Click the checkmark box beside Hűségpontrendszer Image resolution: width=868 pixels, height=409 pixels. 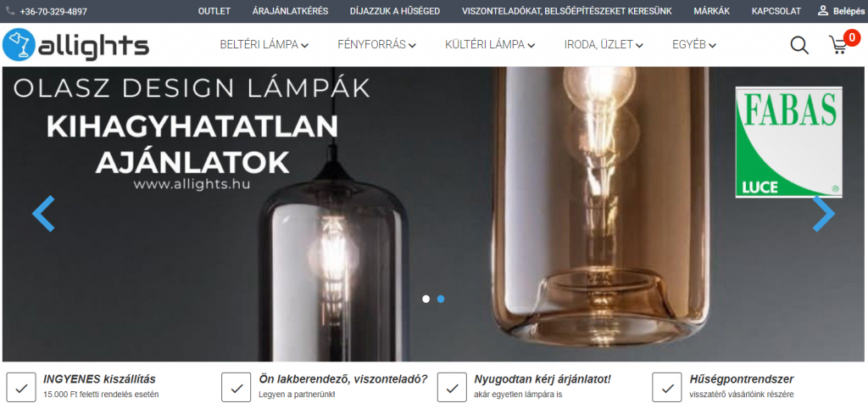(x=666, y=387)
